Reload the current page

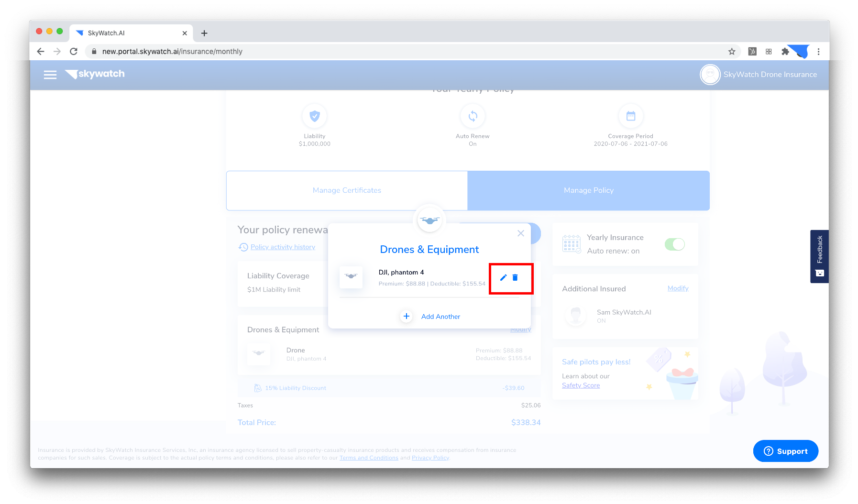[74, 51]
